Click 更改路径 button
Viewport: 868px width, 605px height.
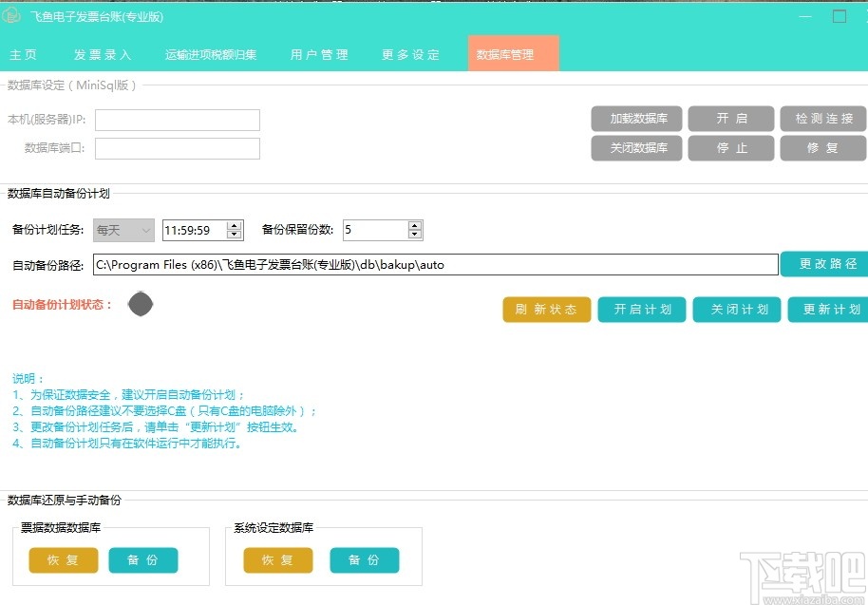tap(824, 263)
